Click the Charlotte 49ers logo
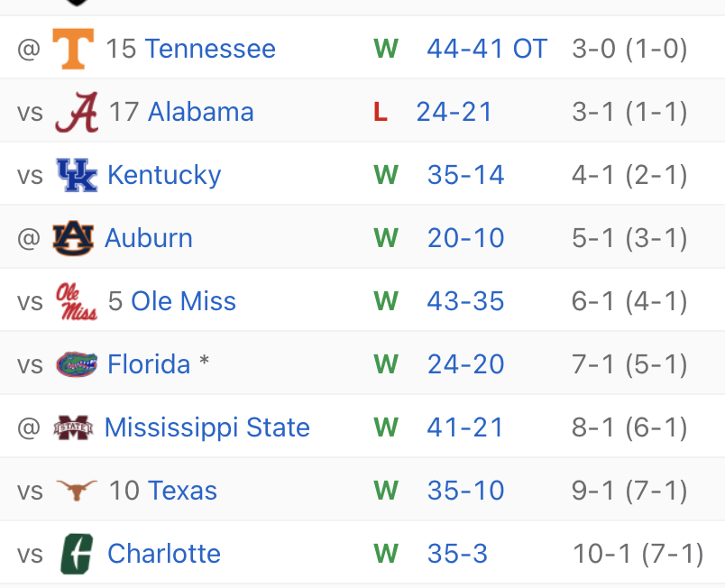725x588 pixels. click(77, 554)
